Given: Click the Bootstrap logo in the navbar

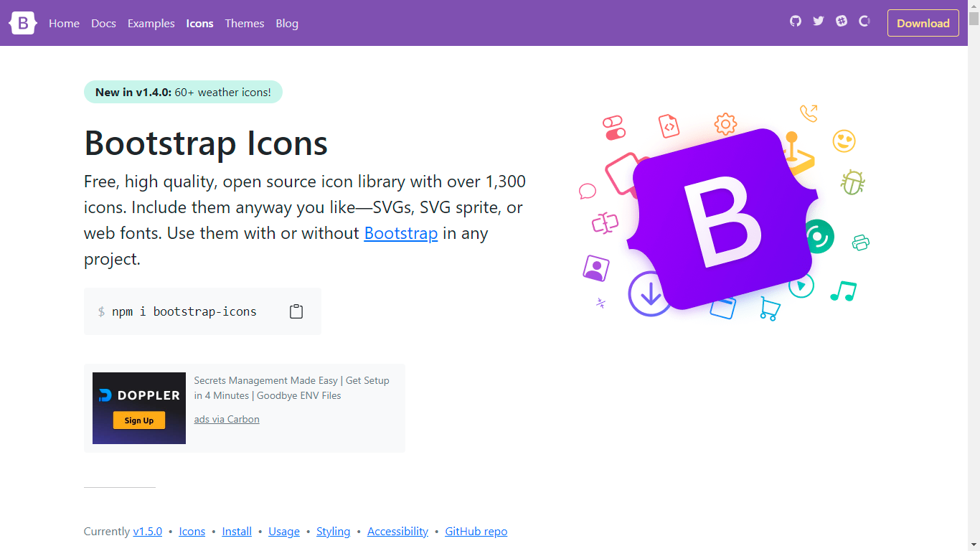Looking at the screenshot, I should [x=23, y=23].
